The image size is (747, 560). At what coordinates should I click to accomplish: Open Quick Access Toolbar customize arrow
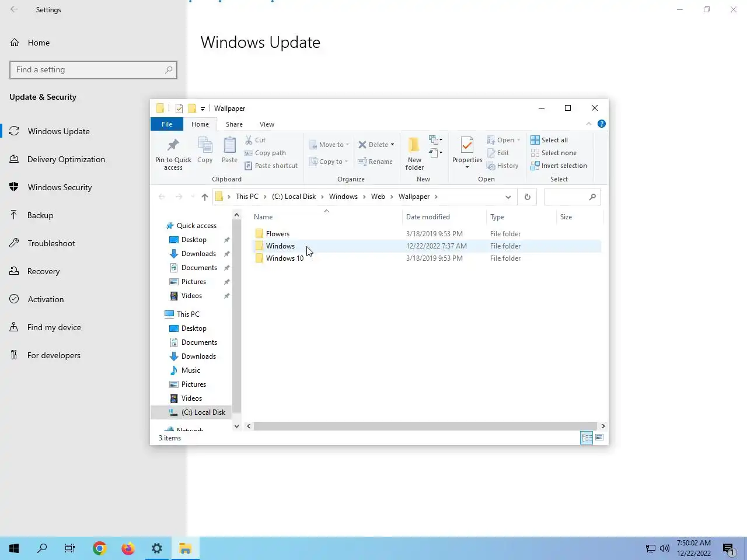203,108
